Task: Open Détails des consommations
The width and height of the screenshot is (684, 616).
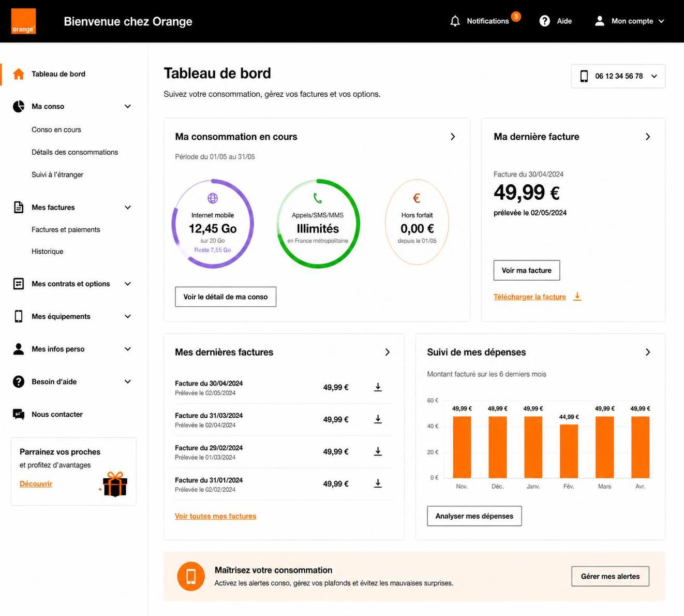Action: (x=75, y=152)
